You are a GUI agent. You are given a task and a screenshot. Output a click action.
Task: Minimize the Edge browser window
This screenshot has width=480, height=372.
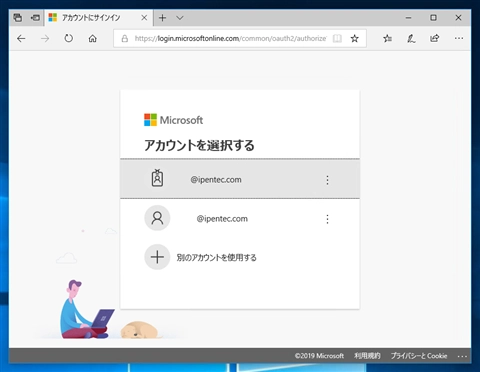[x=408, y=18]
